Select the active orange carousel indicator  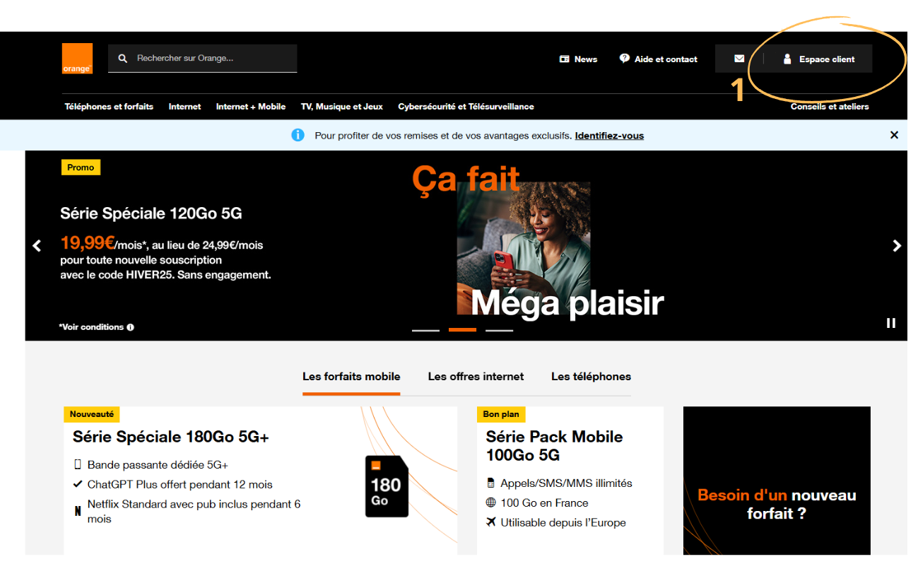(462, 330)
